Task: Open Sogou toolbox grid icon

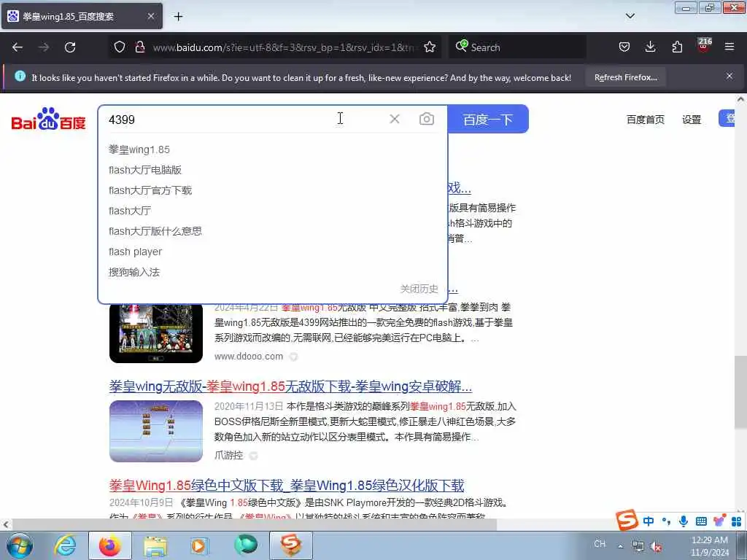Action: (737, 521)
